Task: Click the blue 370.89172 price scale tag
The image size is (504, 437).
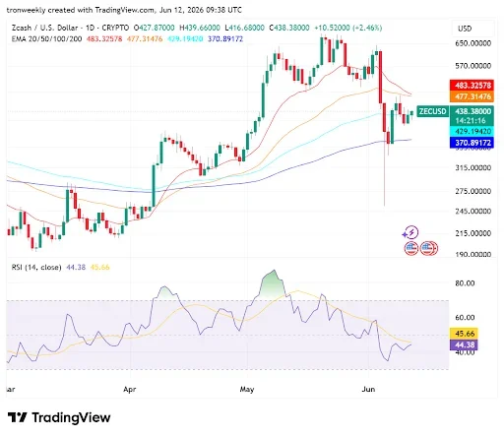Action: coord(472,143)
